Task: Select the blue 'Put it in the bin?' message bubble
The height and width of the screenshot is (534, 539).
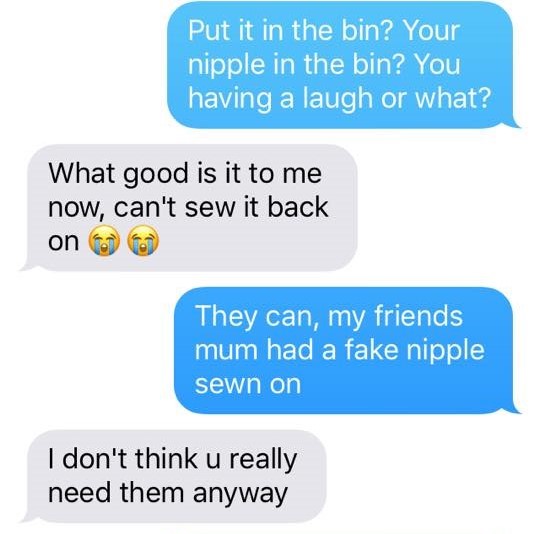Action: (344, 65)
